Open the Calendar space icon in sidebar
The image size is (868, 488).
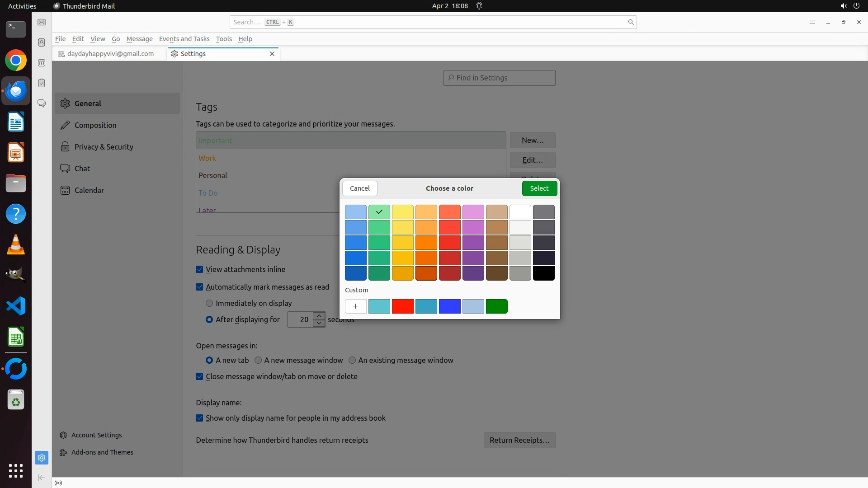coord(42,63)
